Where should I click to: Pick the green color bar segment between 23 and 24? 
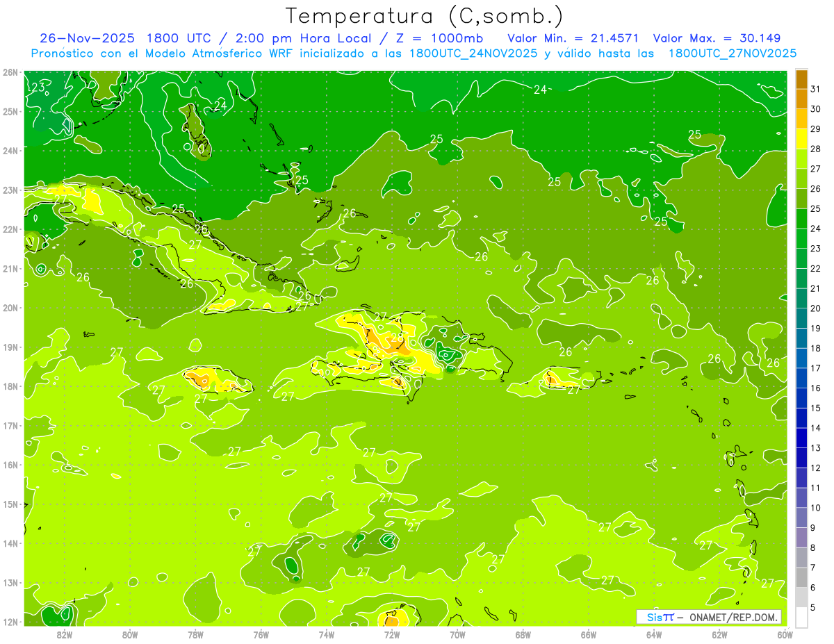pyautogui.click(x=801, y=238)
